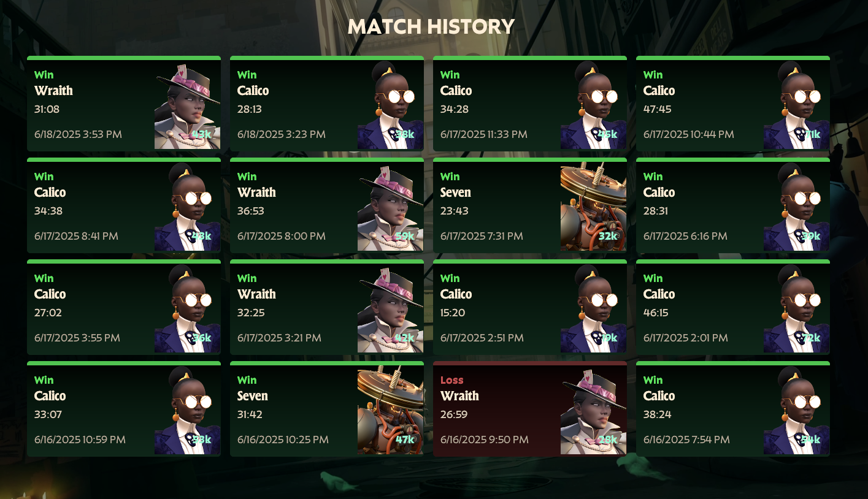Viewport: 868px width, 499px height.
Task: Click Wraith portrait on the Loss match card
Action: click(593, 411)
